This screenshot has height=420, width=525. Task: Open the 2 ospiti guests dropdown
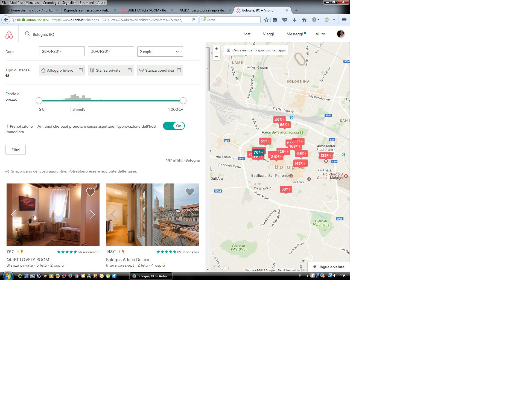160,52
